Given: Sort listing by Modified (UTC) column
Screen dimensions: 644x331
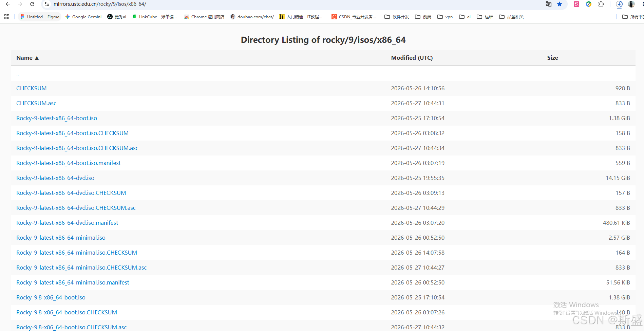Looking at the screenshot, I should (412, 58).
